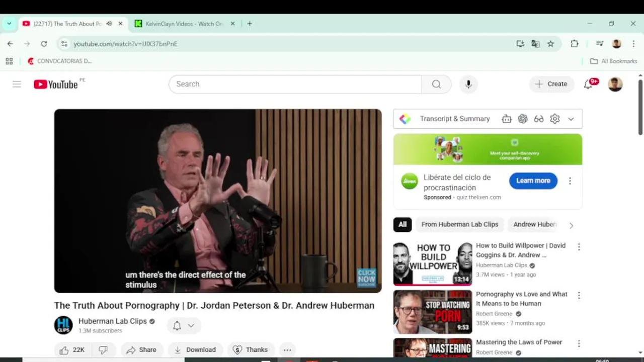Close the KelvinClayn Videos tab
644x362 pixels.
232,24
